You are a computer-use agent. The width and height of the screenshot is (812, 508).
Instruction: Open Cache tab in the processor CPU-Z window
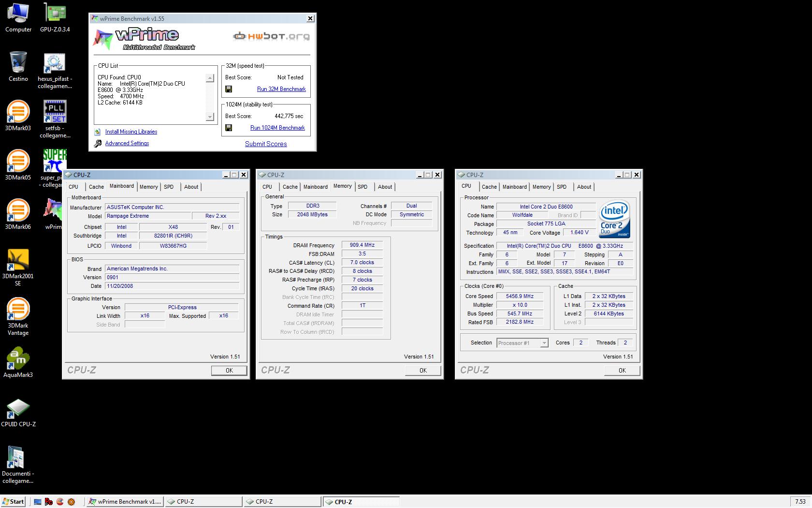pos(489,187)
